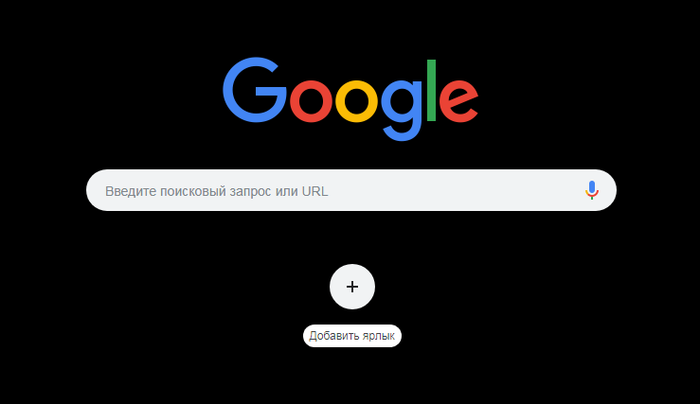Focus the search box 'Введите поисковый запрос или URL'
Viewport: 700px width, 404px height.
click(351, 190)
